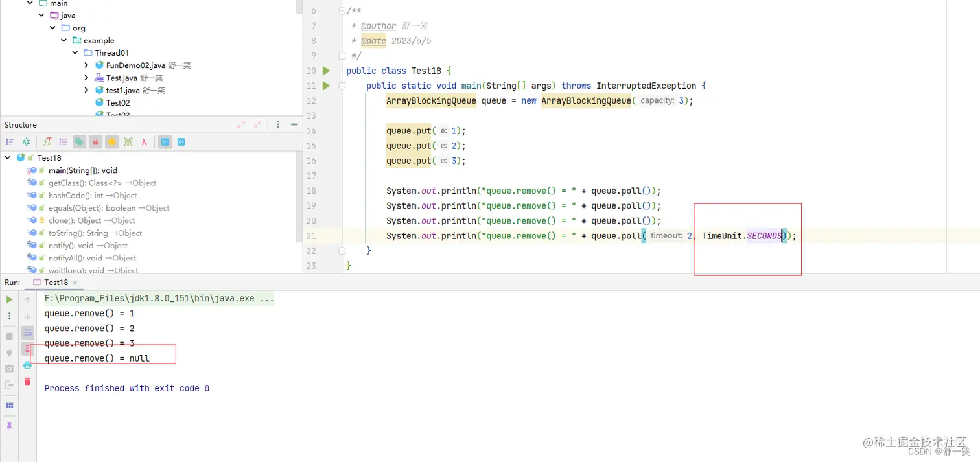Hide the Structure panel
Viewport: 980px width, 462px height.
[294, 124]
